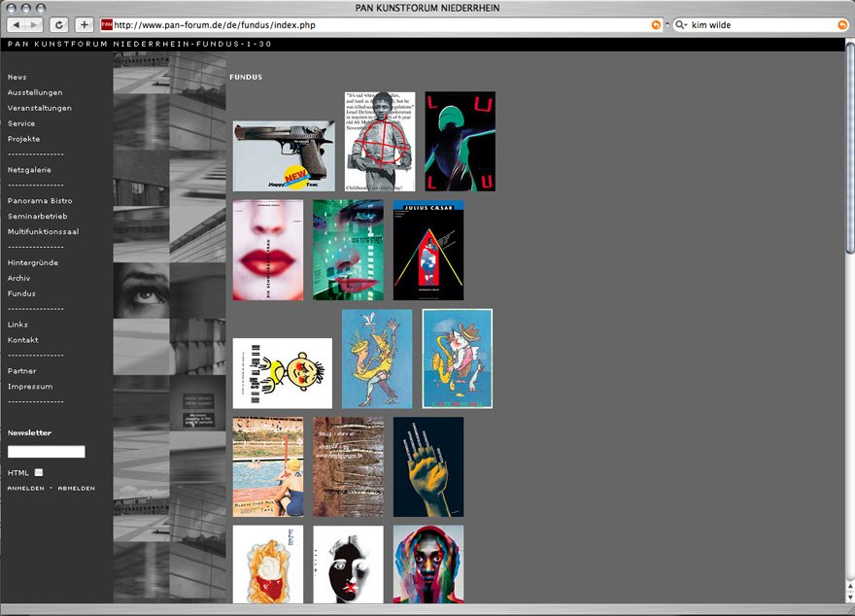Click the browser back arrow button
Screen dimensions: 855x616
pyautogui.click(x=16, y=25)
